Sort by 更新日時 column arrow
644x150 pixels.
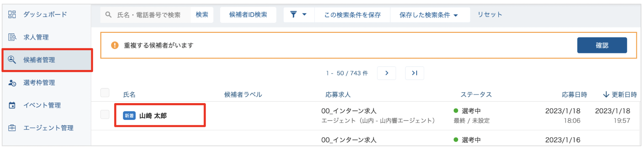(606, 95)
